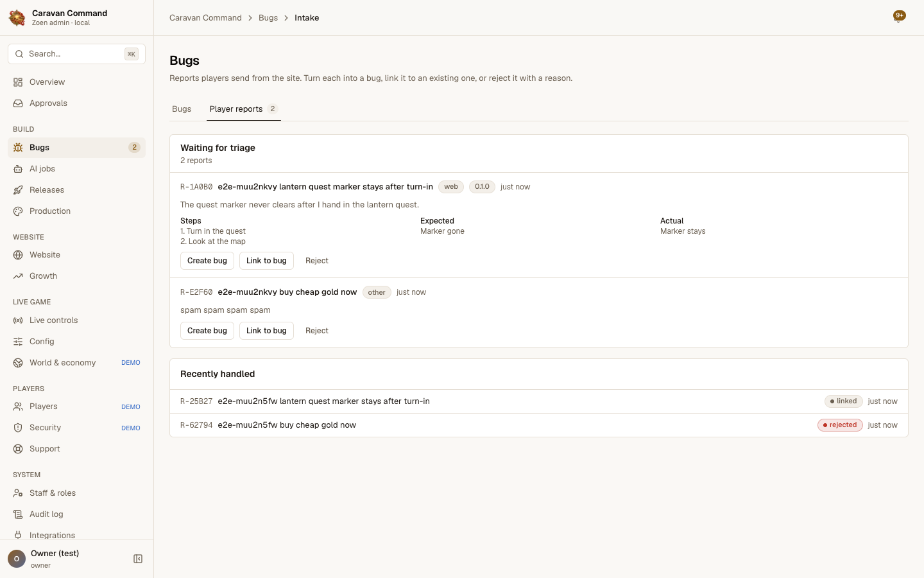Reject the buy cheap gold spam report

pyautogui.click(x=317, y=330)
